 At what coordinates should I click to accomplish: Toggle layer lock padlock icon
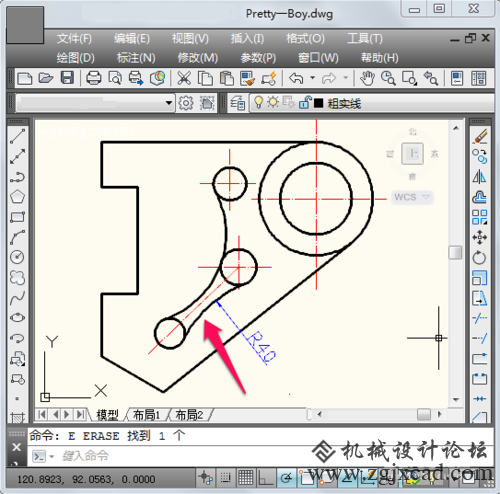coord(305,102)
